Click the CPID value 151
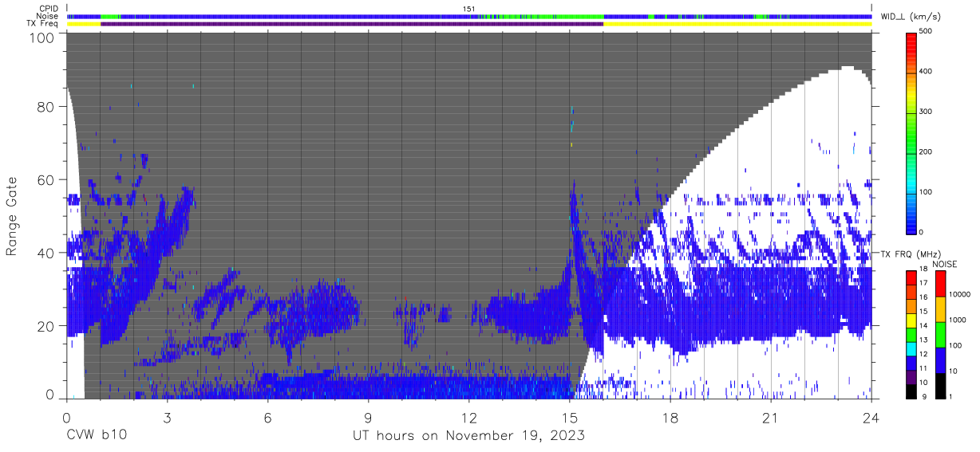Image resolution: width=980 pixels, height=452 pixels. click(469, 9)
